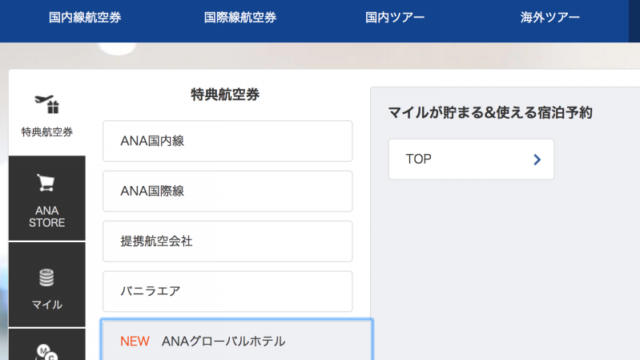This screenshot has height=360, width=640.
Task: Open the 海外ツアー menu
Action: tap(550, 18)
